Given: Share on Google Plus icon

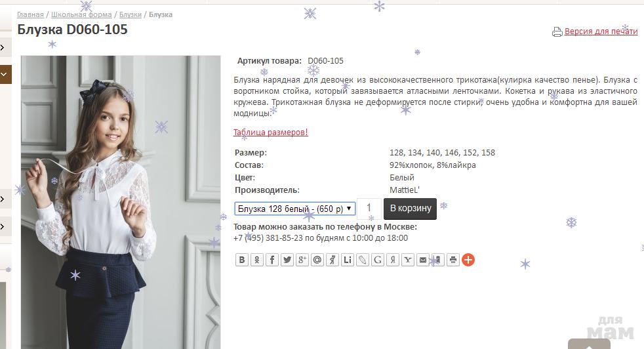Looking at the screenshot, I should (x=302, y=260).
